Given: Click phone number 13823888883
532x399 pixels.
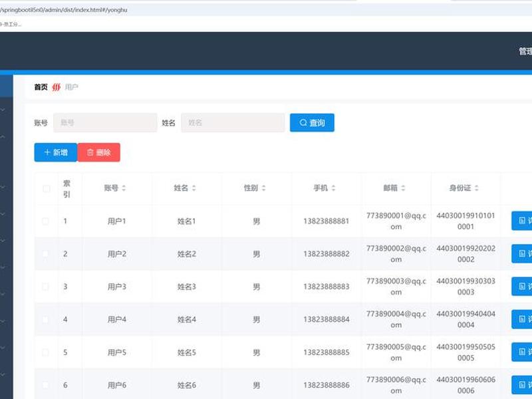Looking at the screenshot, I should pyautogui.click(x=327, y=287).
